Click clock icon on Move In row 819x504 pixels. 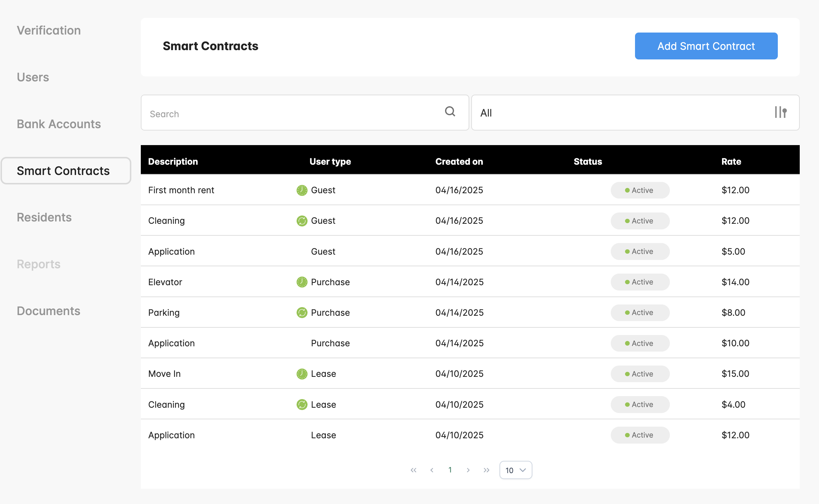click(x=302, y=374)
